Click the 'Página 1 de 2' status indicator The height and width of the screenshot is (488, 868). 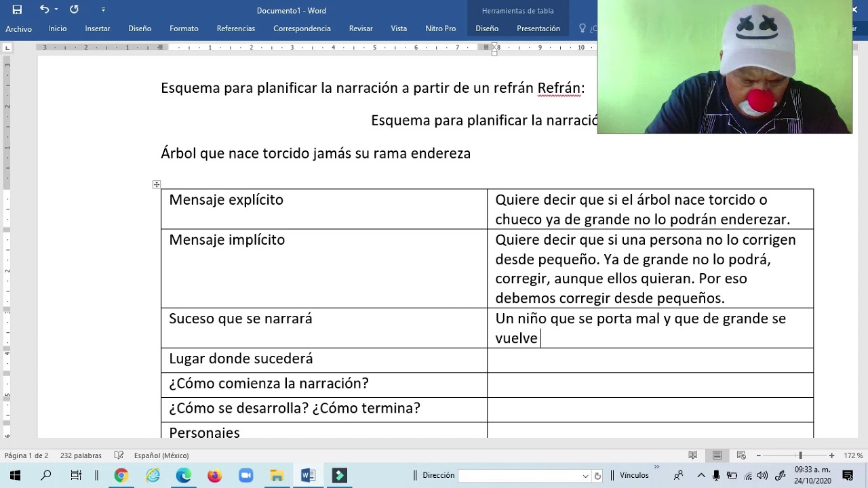coord(26,455)
